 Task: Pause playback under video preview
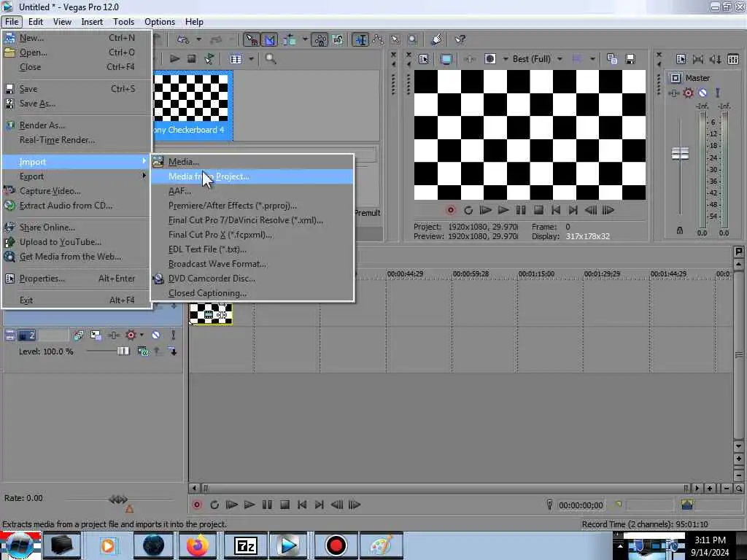pos(521,210)
